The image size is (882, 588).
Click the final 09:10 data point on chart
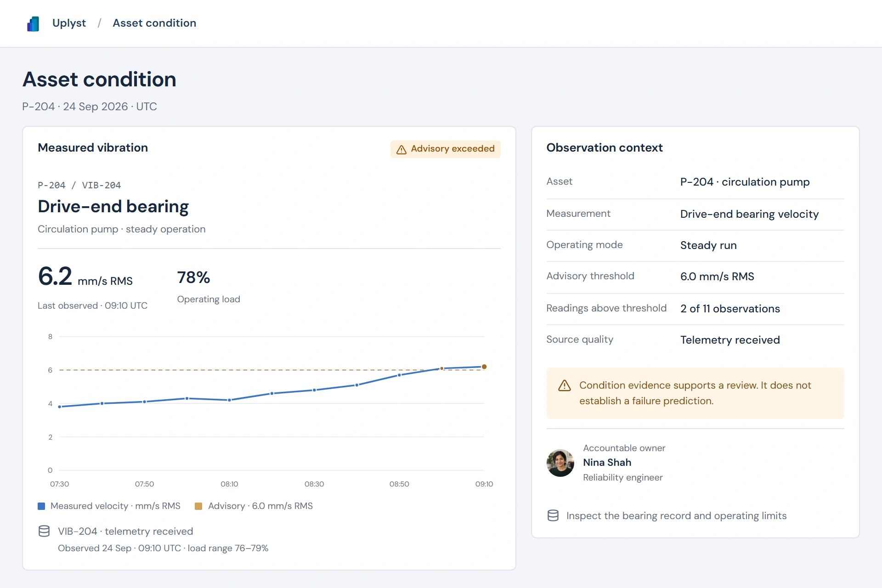tap(484, 367)
